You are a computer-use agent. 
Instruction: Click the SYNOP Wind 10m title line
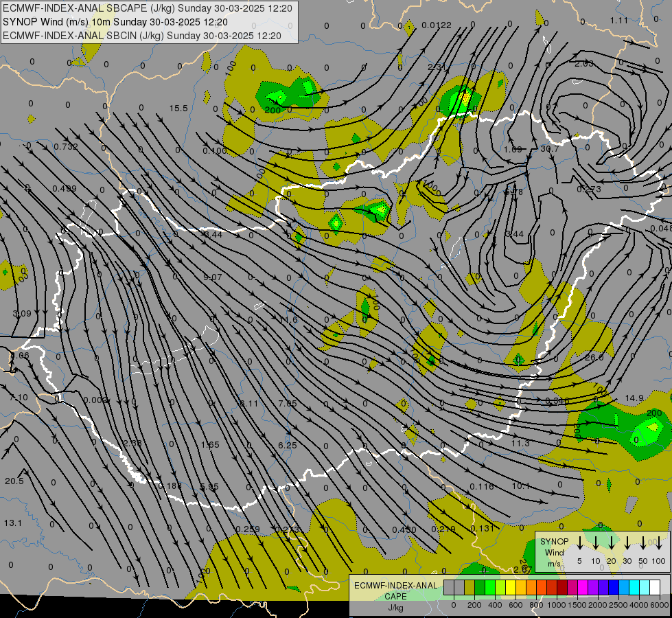pos(115,22)
